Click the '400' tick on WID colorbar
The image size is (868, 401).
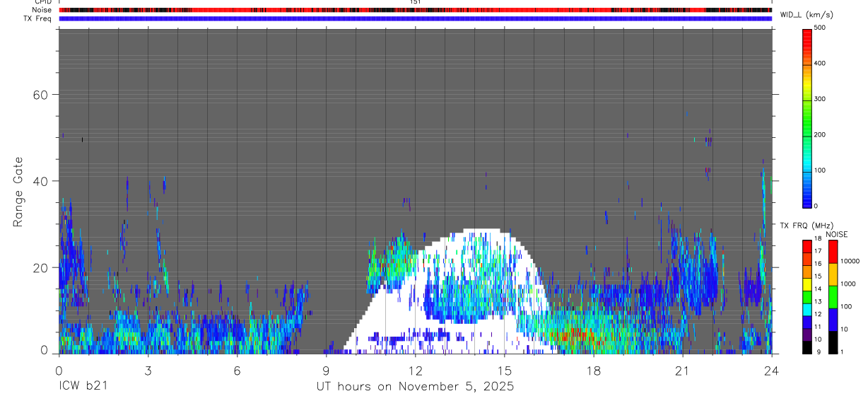820,64
